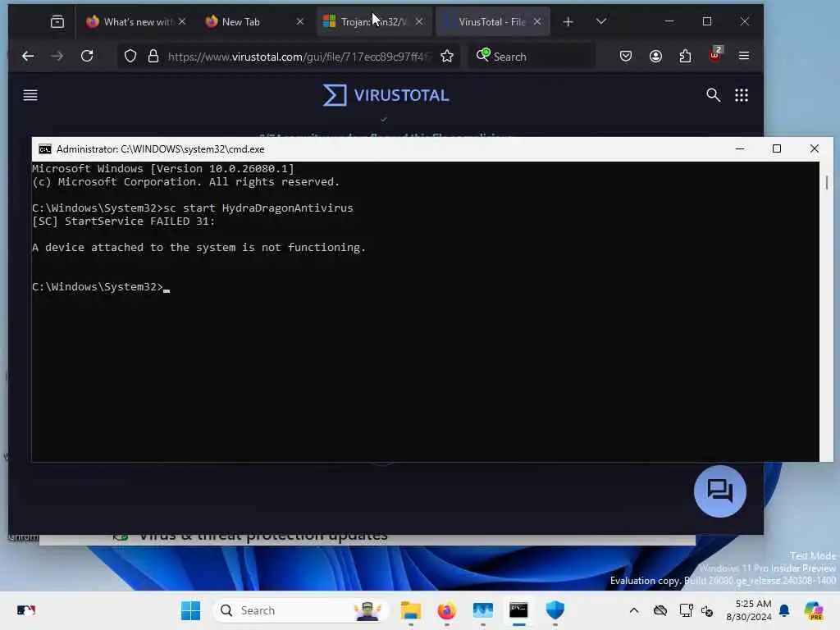Open VirusTotal chat bubble button
The image size is (840, 630).
[720, 491]
